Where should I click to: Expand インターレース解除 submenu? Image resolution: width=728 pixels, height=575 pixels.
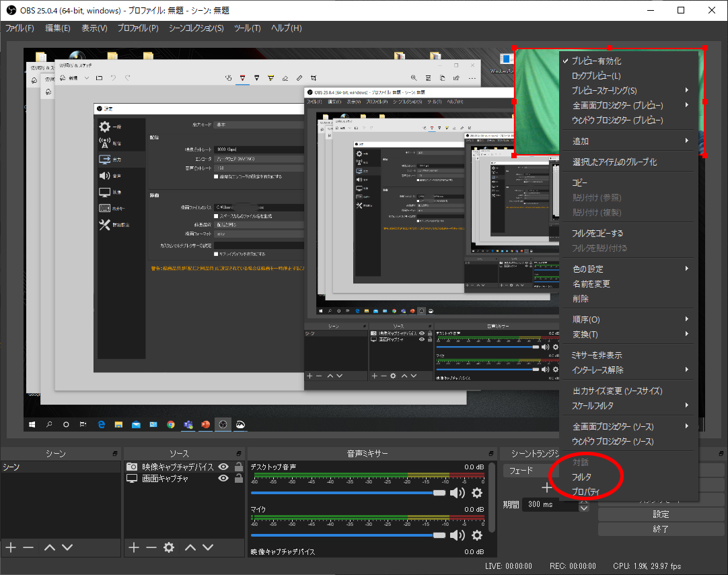(629, 370)
